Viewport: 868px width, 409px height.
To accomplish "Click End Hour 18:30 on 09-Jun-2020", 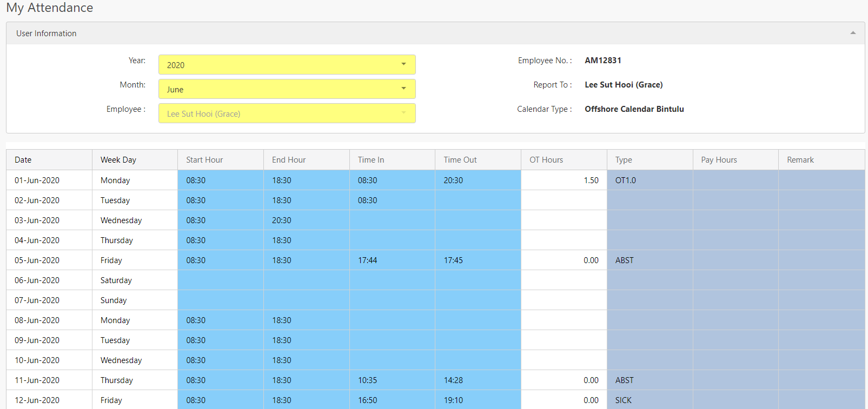I will 307,340.
